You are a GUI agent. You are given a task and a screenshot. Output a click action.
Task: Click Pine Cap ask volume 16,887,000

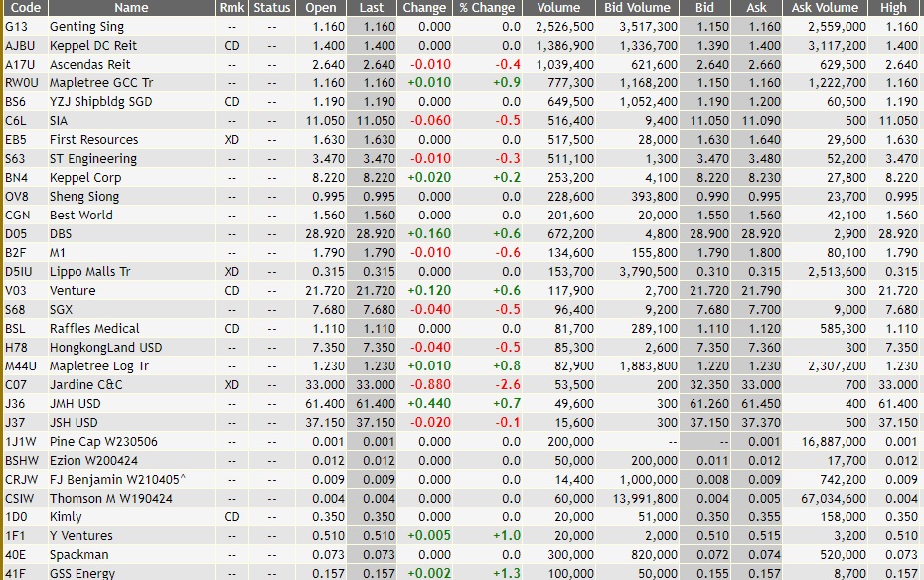[x=834, y=441]
